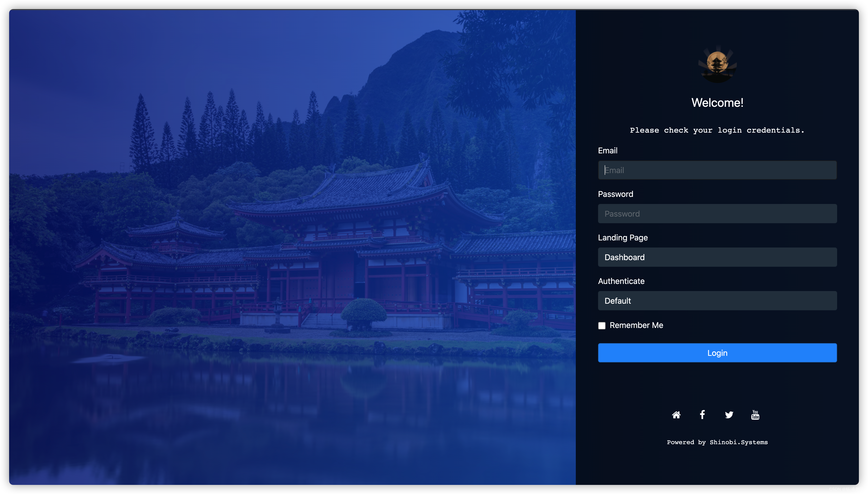
Task: Open the home page icon link
Action: pyautogui.click(x=676, y=415)
